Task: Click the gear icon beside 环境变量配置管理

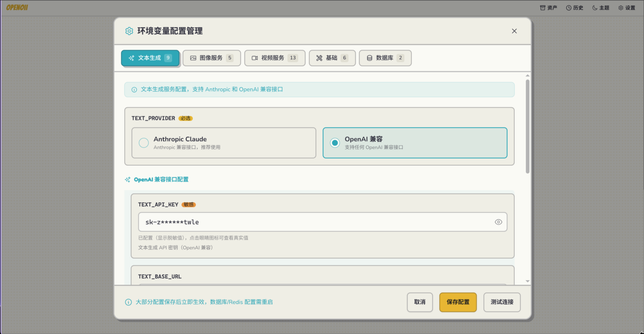Action: [x=129, y=31]
